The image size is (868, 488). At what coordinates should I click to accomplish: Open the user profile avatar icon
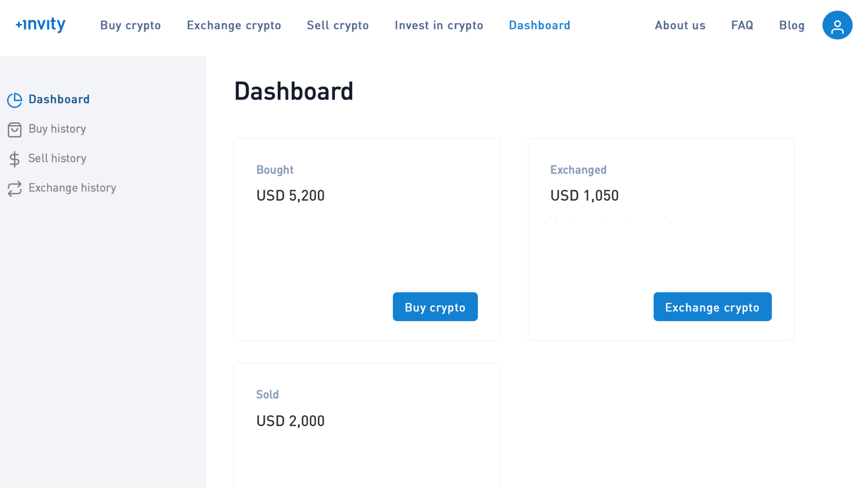point(837,25)
